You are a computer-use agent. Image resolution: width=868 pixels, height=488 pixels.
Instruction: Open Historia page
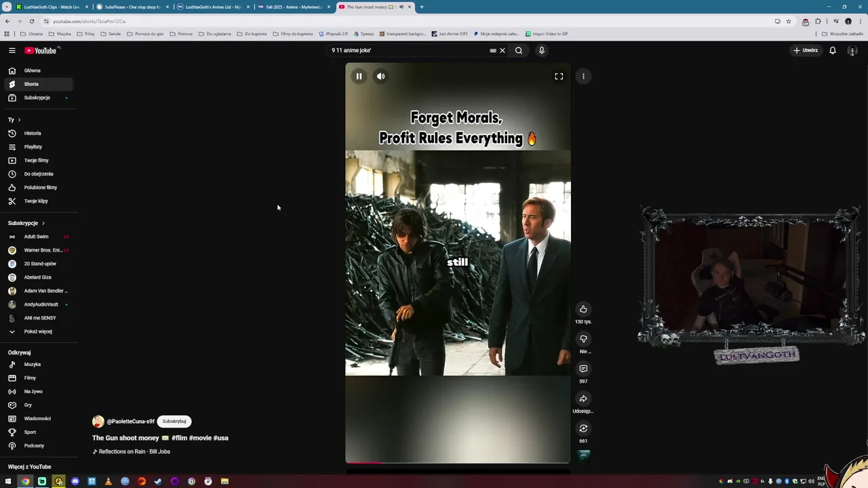click(x=39, y=133)
